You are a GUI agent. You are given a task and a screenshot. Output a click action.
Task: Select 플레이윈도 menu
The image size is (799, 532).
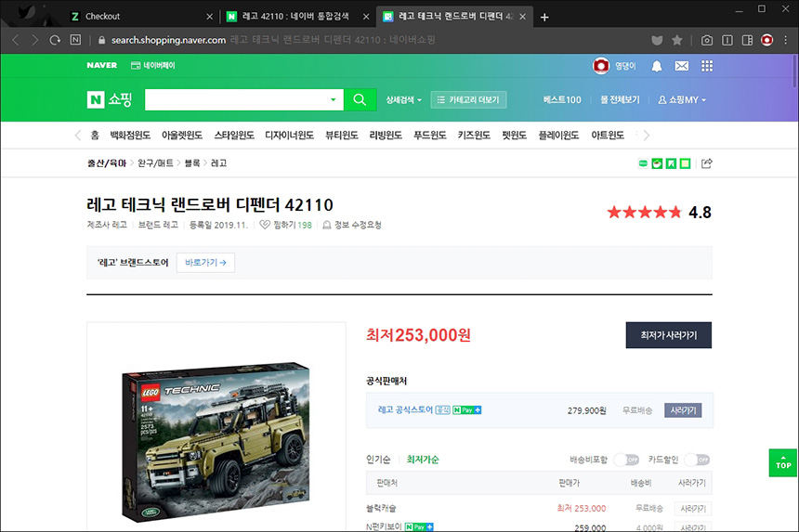coord(558,136)
